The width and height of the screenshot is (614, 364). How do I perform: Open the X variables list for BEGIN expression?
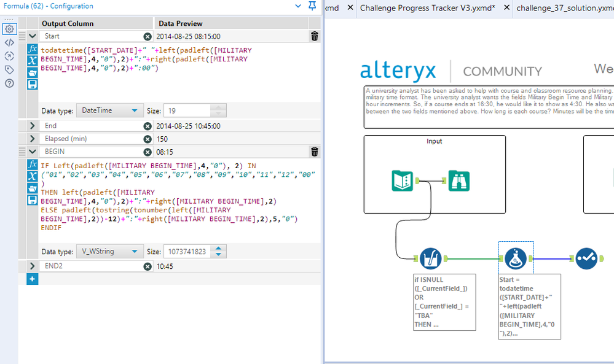pyautogui.click(x=33, y=177)
